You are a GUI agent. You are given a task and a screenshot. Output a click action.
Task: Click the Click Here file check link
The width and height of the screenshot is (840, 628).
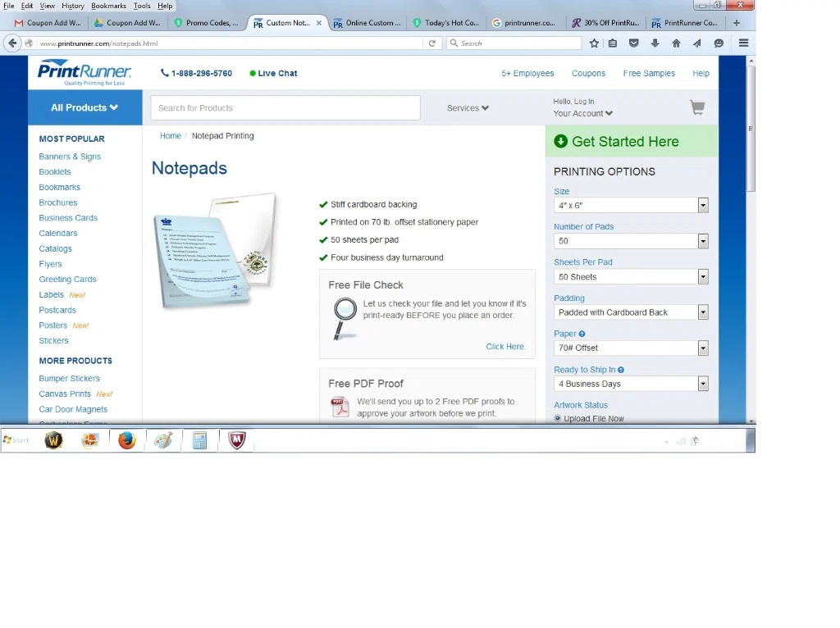(x=505, y=347)
